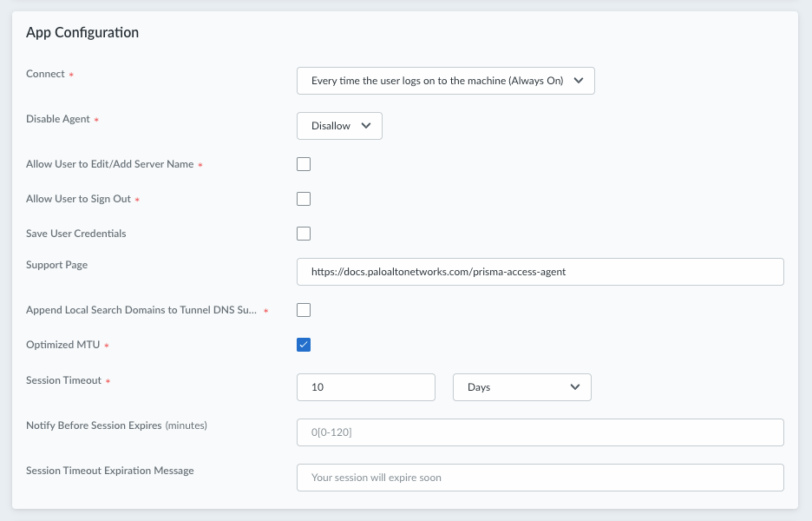Enable Allow User to Edit/Add Server Name
The width and height of the screenshot is (812, 521).
coord(304,164)
